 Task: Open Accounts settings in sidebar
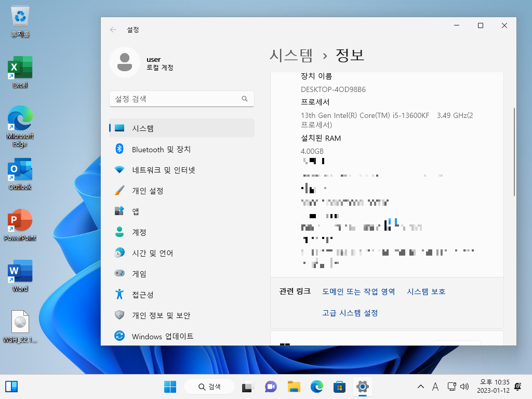pos(182,232)
